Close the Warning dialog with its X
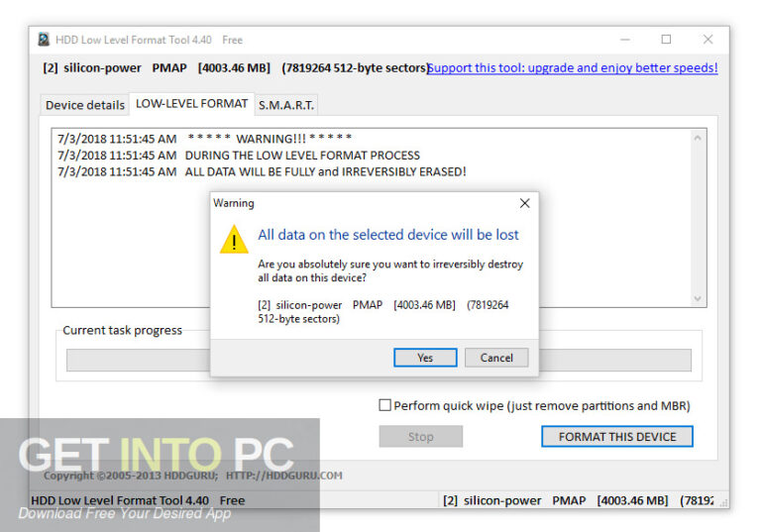Screen dimensions: 761x532 (524, 203)
